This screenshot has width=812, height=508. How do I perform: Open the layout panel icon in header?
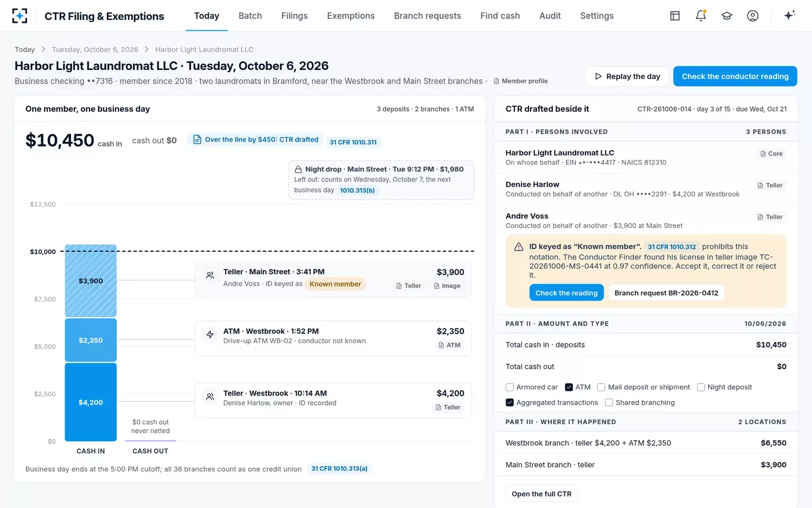coord(675,16)
